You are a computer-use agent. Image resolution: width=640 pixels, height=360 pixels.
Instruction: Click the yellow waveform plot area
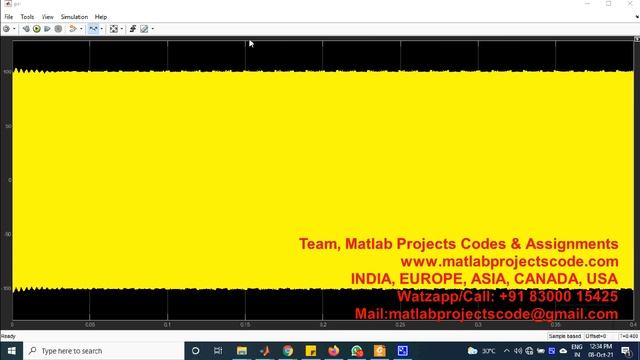pyautogui.click(x=322, y=180)
